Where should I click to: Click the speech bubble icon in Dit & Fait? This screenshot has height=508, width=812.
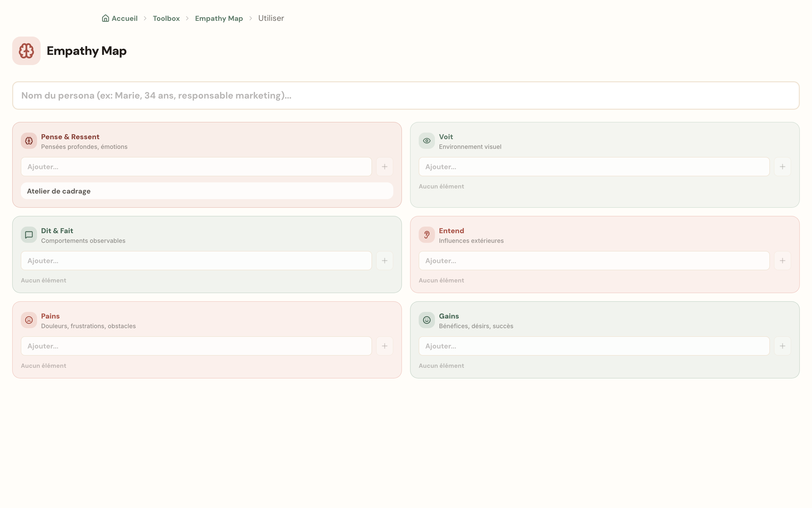click(29, 235)
